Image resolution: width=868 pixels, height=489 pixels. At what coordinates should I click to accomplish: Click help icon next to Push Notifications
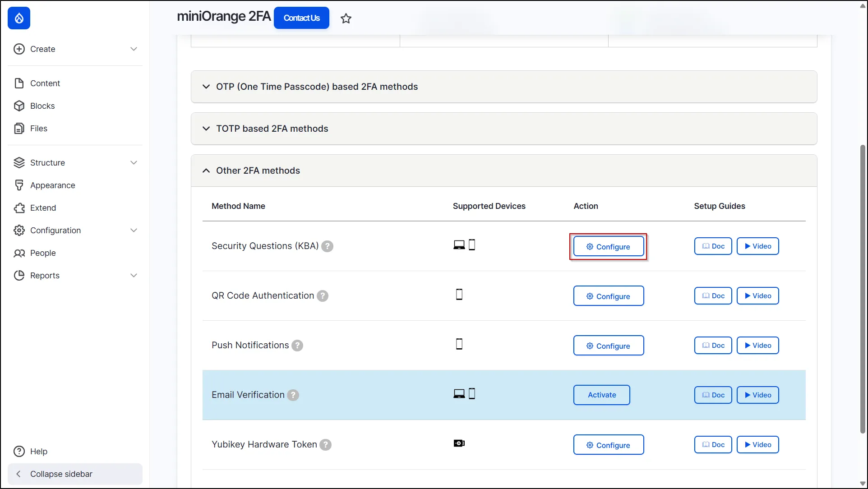tap(297, 346)
